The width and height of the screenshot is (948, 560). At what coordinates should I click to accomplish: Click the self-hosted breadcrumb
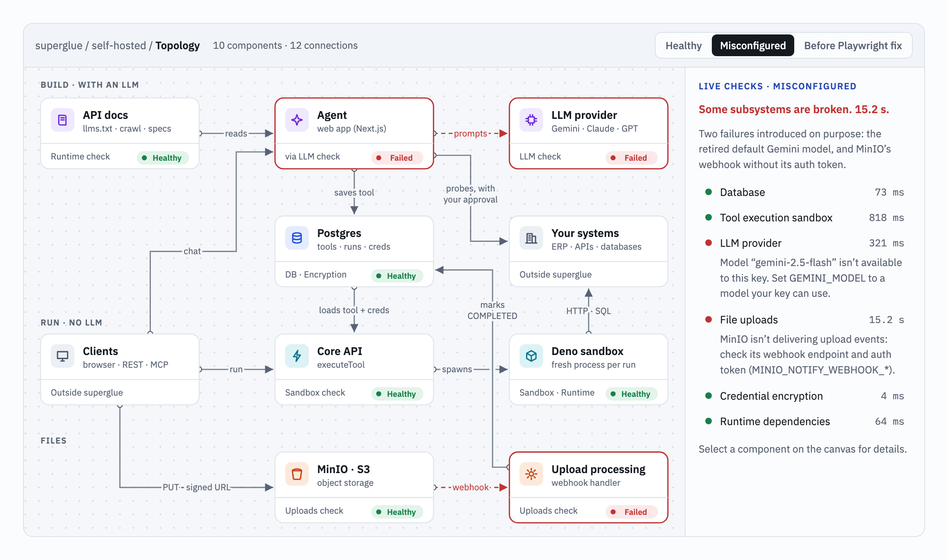[x=119, y=46]
